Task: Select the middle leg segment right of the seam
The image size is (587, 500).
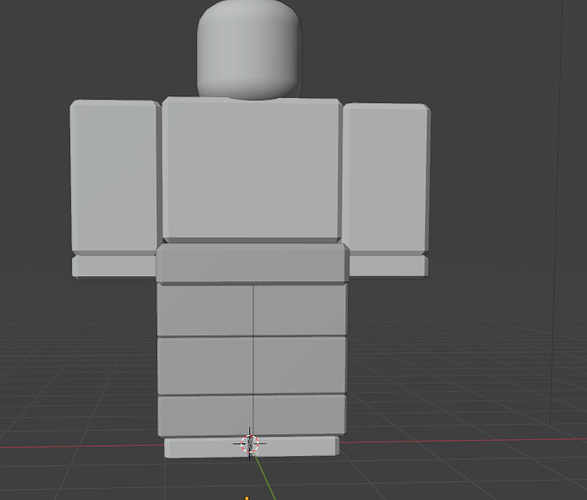Action: point(300,365)
